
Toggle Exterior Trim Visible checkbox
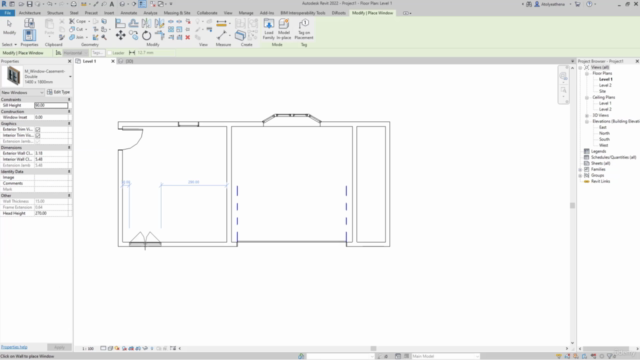[x=38, y=129]
